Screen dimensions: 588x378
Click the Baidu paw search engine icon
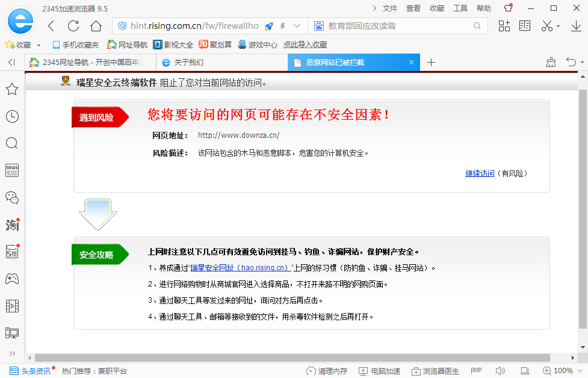point(319,26)
